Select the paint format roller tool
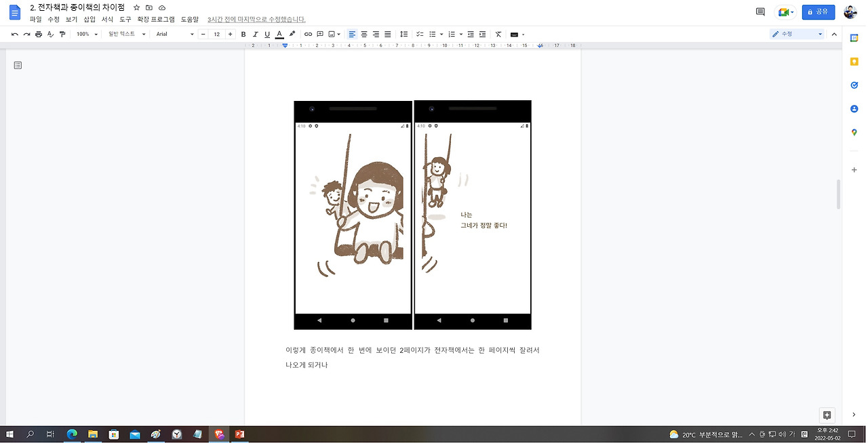 tap(62, 34)
